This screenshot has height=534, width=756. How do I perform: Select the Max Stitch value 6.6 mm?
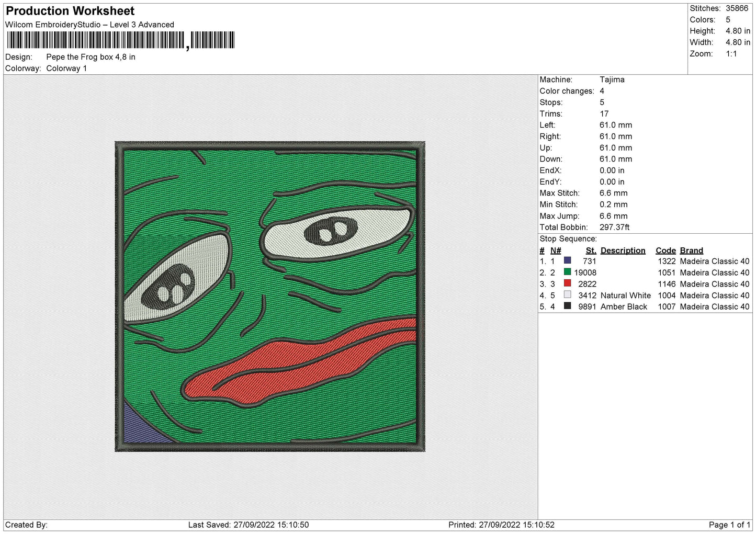coord(613,193)
